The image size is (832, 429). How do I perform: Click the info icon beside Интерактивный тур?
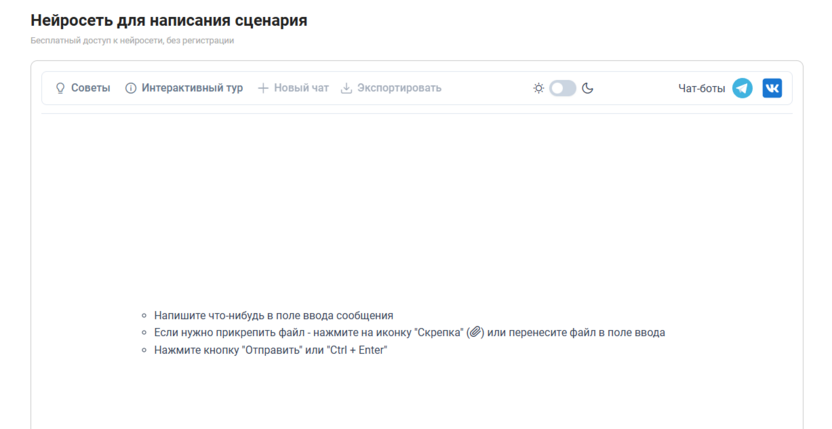click(x=131, y=88)
